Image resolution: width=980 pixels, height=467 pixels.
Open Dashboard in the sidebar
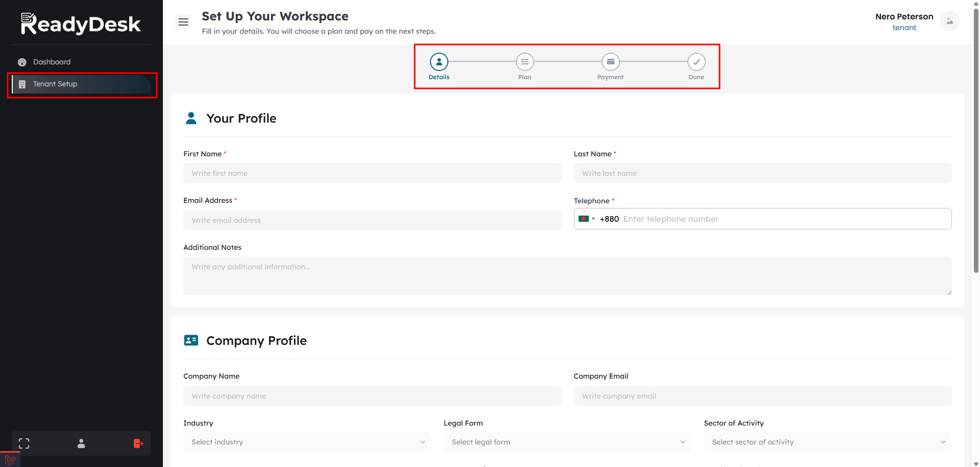(x=52, y=62)
